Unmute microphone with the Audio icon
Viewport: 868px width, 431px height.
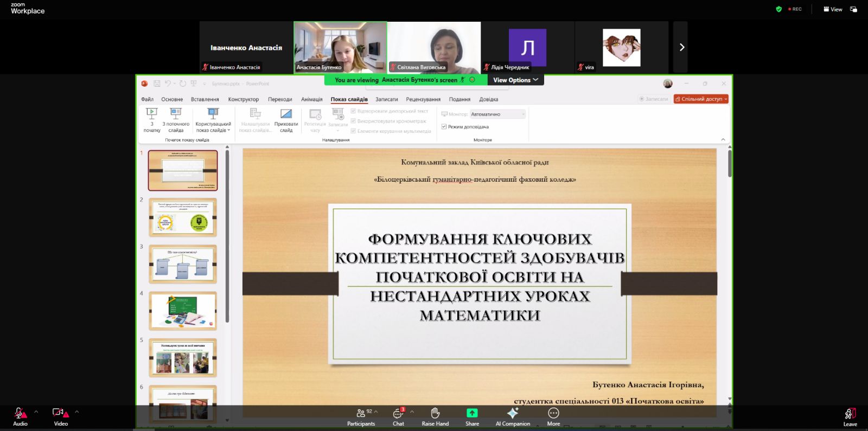pos(20,414)
